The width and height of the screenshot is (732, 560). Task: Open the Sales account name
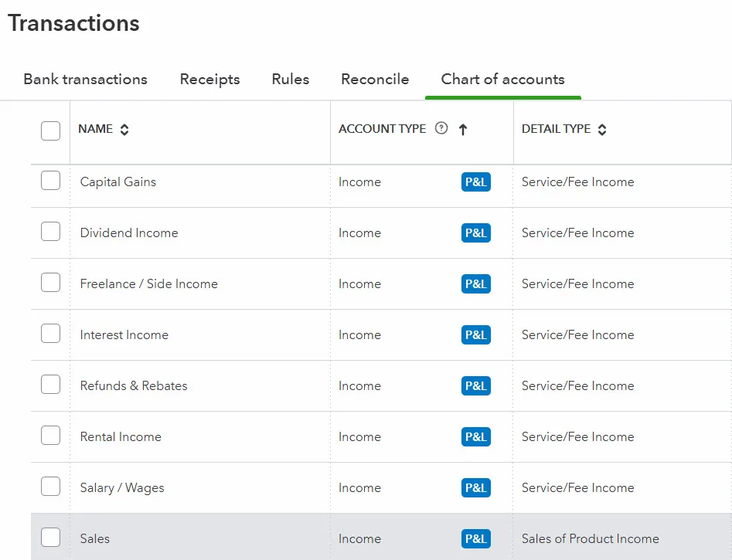[95, 539]
